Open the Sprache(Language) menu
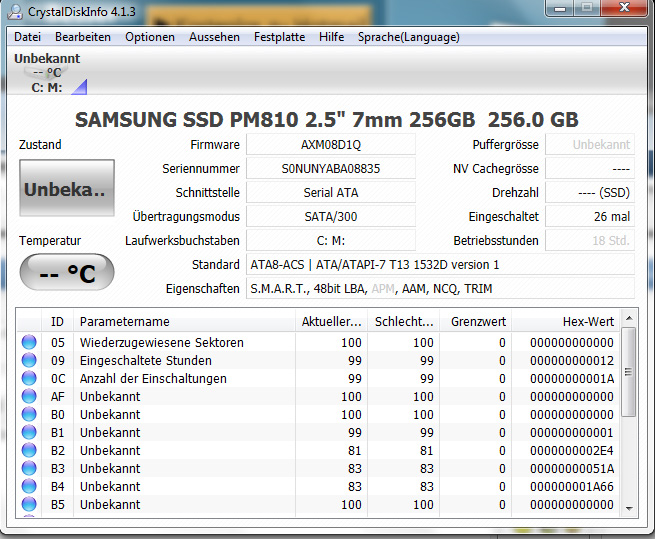The width and height of the screenshot is (655, 539). point(409,37)
